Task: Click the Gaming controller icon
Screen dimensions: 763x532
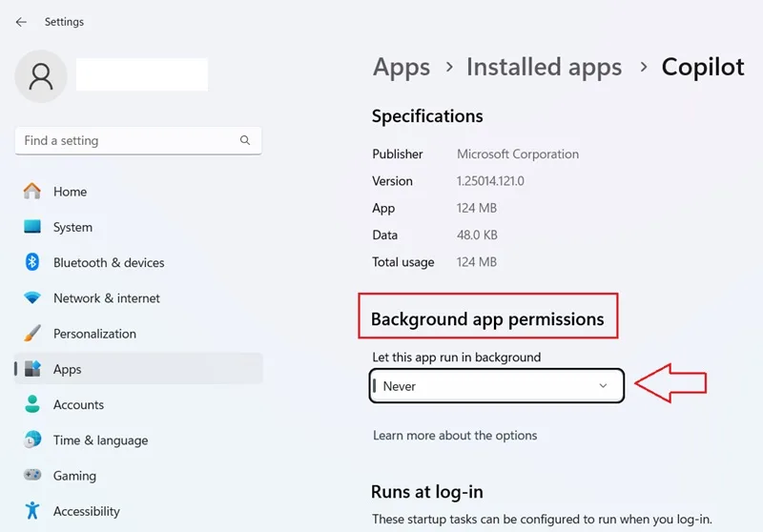Action: 32,475
